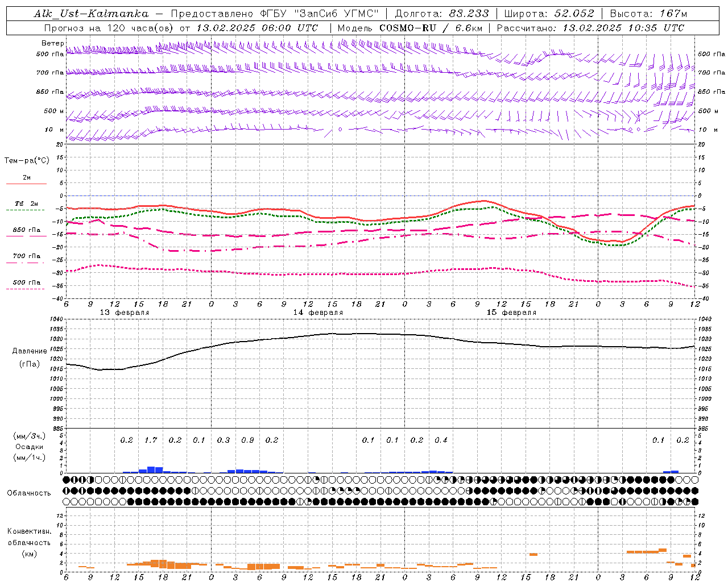Click the Давление pressure panel label
This screenshot has width=728, height=582.
click(30, 351)
